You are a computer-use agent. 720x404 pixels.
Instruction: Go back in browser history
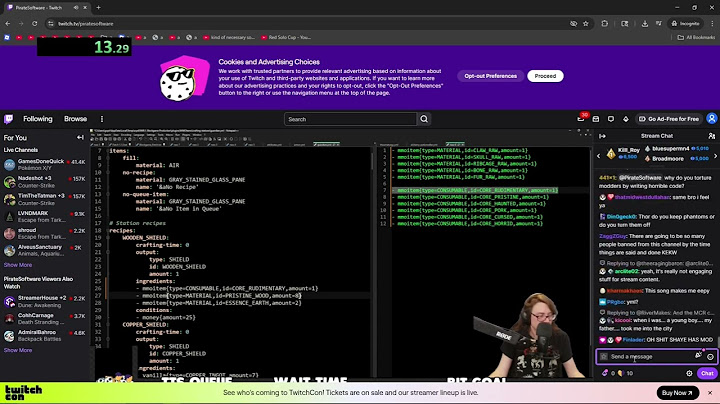coord(8,23)
